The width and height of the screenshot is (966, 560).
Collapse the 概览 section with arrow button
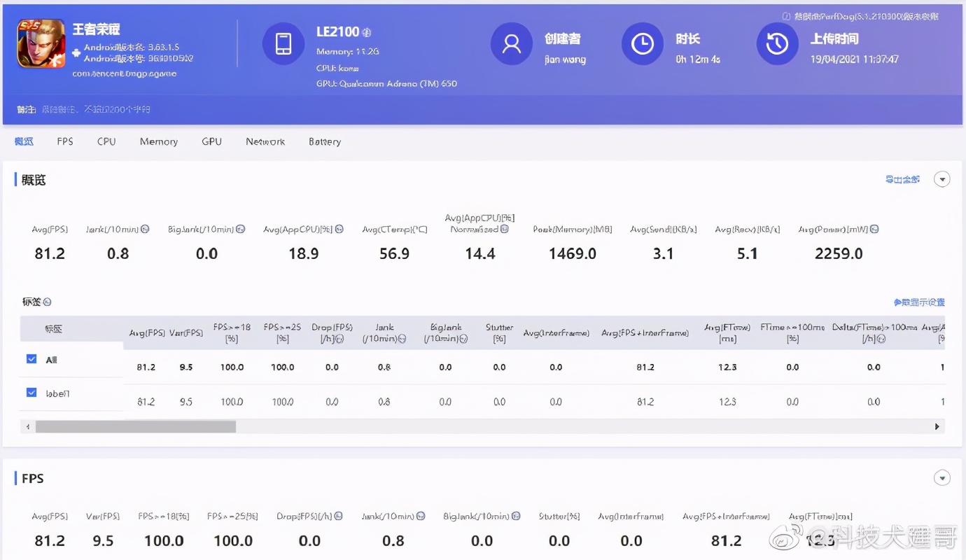(942, 180)
